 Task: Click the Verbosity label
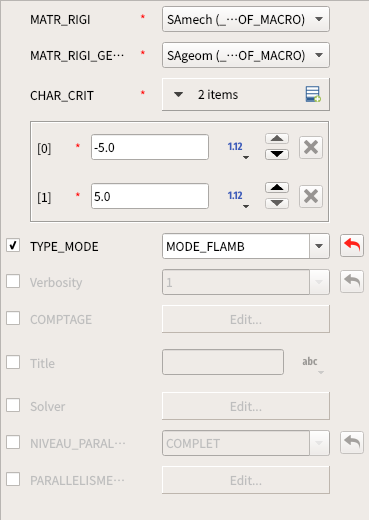click(x=56, y=283)
